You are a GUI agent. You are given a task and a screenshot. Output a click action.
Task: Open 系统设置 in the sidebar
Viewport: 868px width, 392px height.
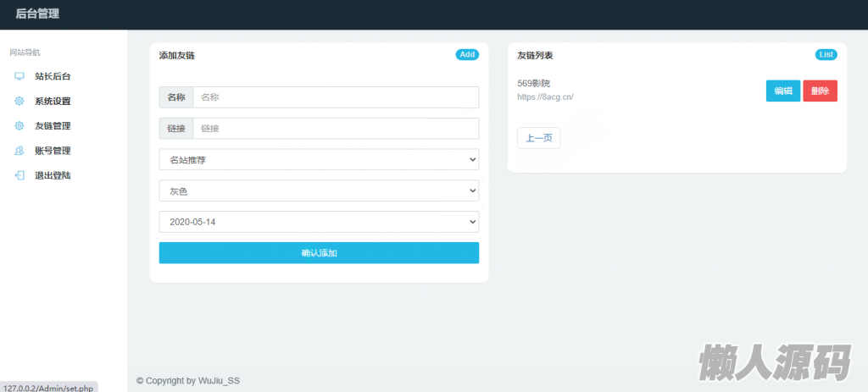click(x=53, y=101)
